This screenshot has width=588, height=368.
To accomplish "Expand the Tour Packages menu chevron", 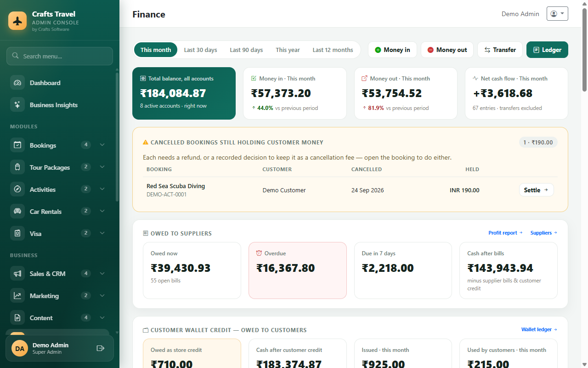I will [x=102, y=167].
